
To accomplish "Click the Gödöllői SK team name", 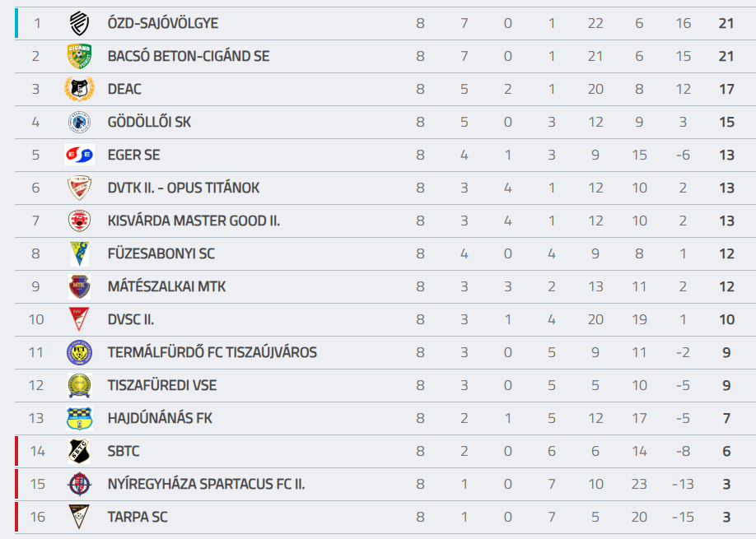I will click(149, 123).
